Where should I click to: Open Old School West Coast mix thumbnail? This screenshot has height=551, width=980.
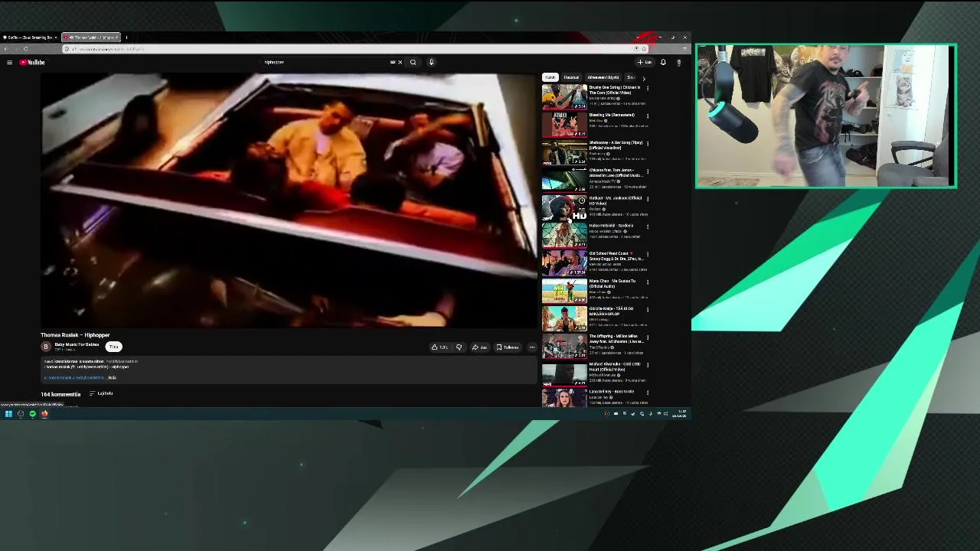pyautogui.click(x=564, y=263)
